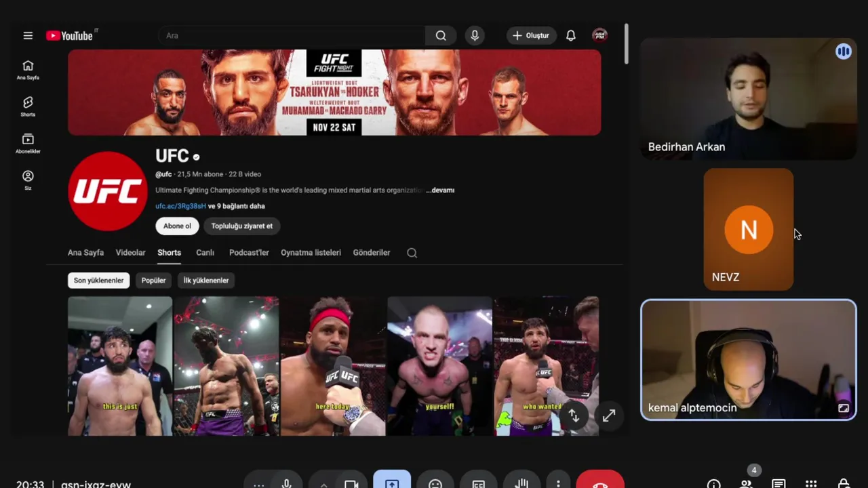Viewport: 868px width, 488px height.
Task: Toggle closed captions button
Action: (479, 481)
